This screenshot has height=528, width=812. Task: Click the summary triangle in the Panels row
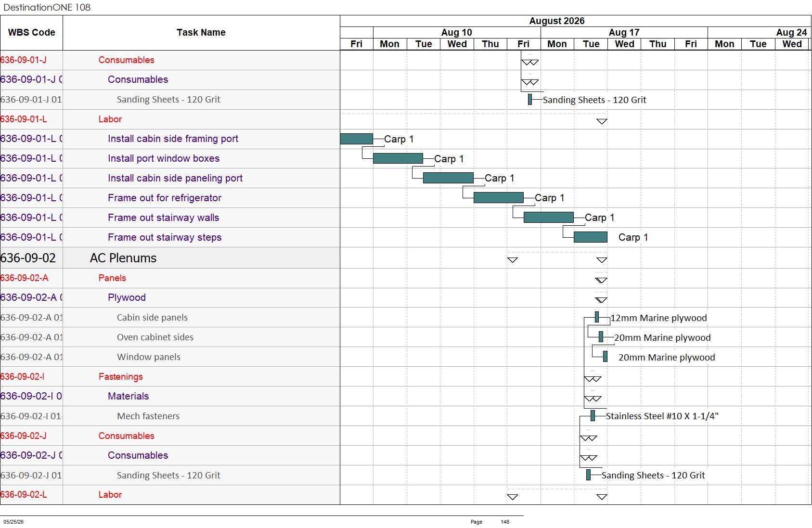601,280
